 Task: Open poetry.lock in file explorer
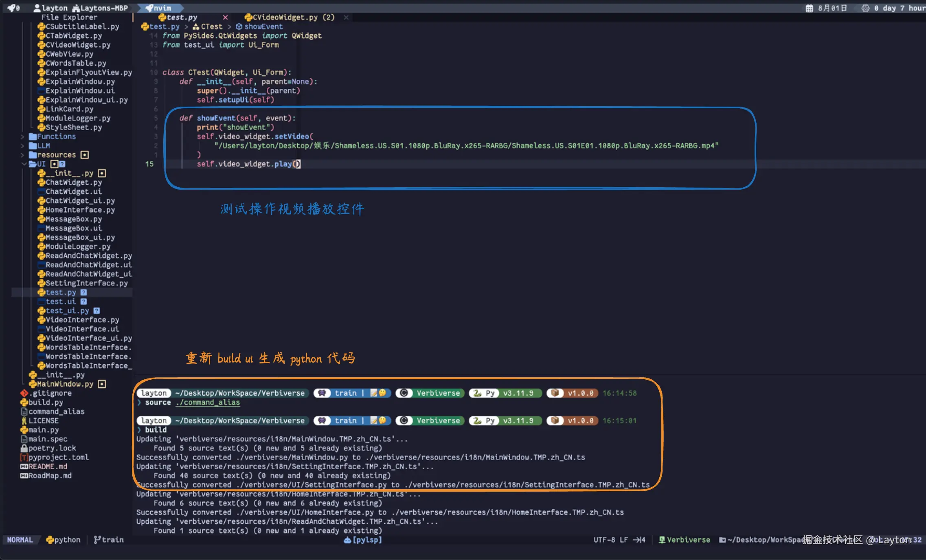click(x=52, y=448)
